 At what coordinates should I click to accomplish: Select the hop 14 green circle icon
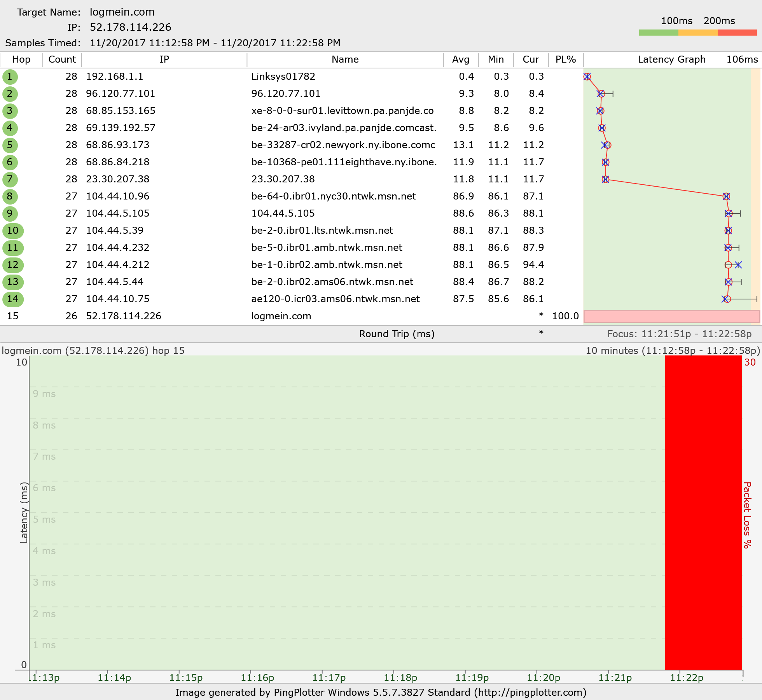click(x=13, y=299)
